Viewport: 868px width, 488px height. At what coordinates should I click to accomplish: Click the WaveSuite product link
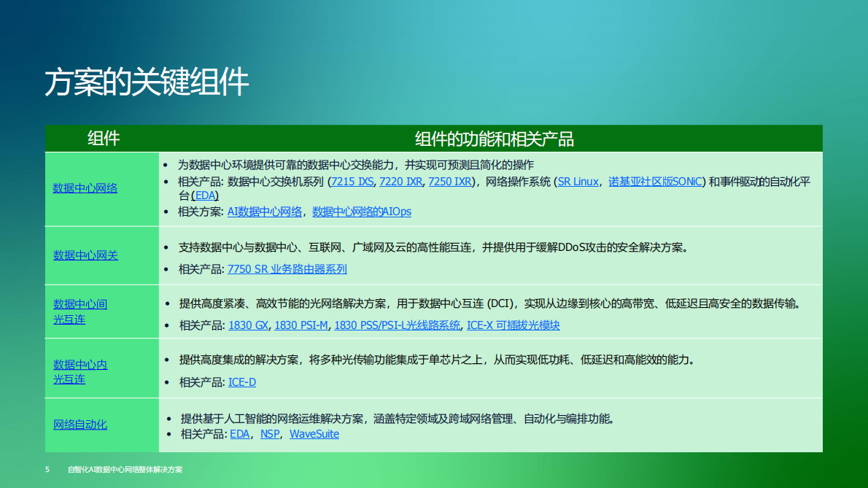point(314,434)
